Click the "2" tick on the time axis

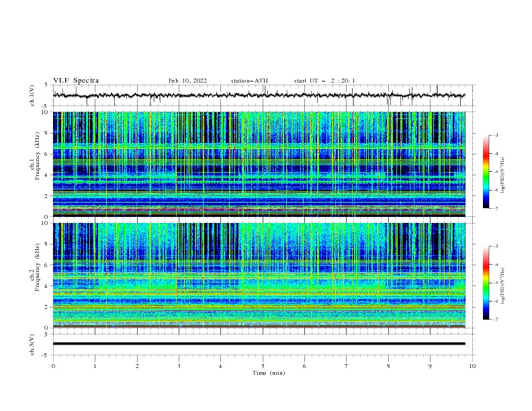(137, 366)
